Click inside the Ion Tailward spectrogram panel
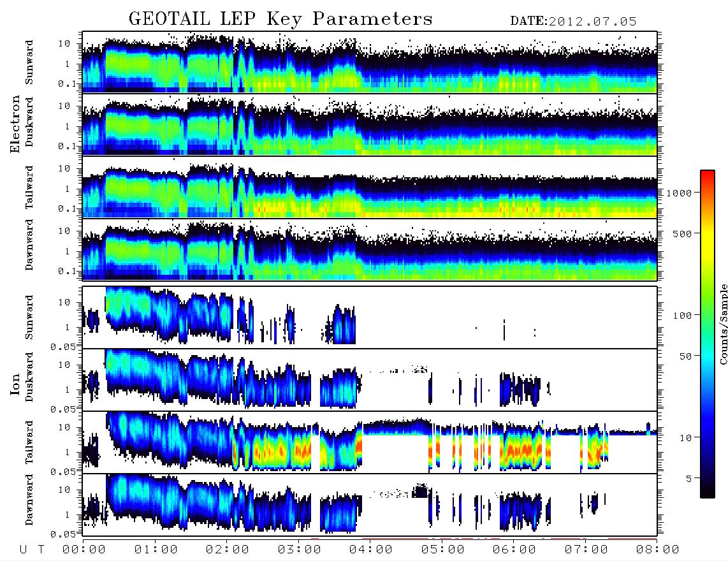Image resolution: width=728 pixels, height=561 pixels. pos(370,442)
